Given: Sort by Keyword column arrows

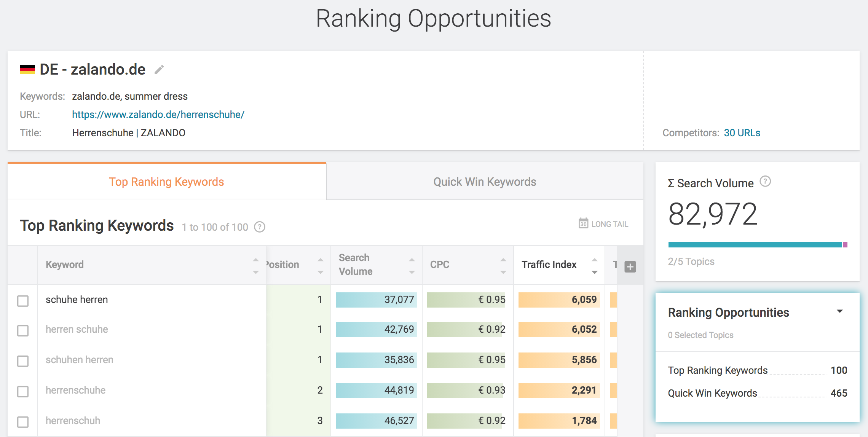Looking at the screenshot, I should point(256,266).
